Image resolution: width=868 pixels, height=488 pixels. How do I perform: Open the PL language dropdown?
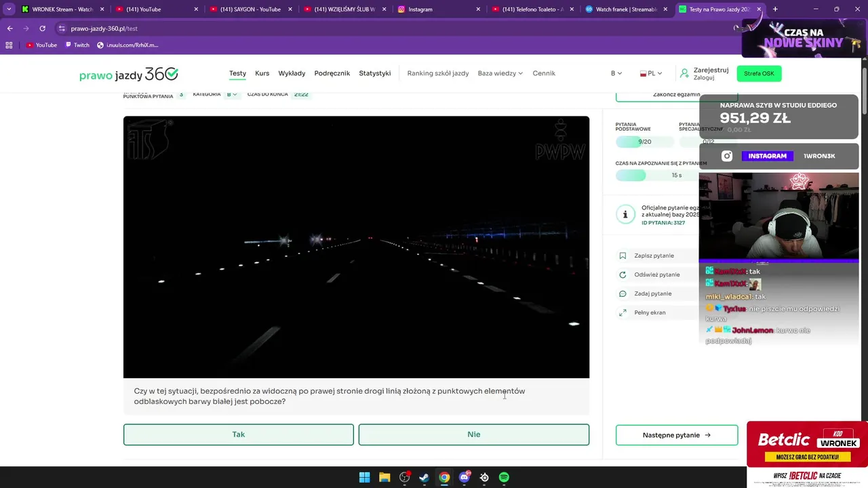click(651, 73)
